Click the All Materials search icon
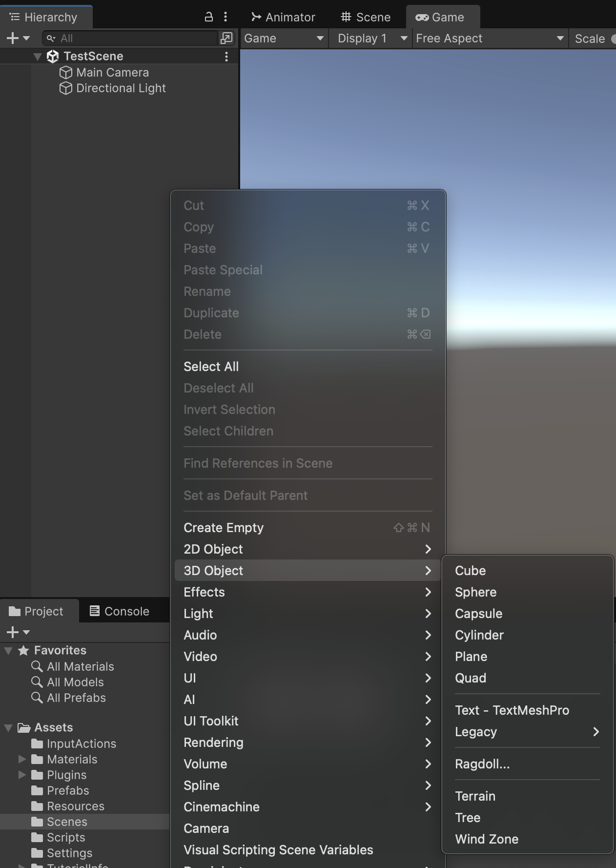This screenshot has width=616, height=868. (x=37, y=666)
